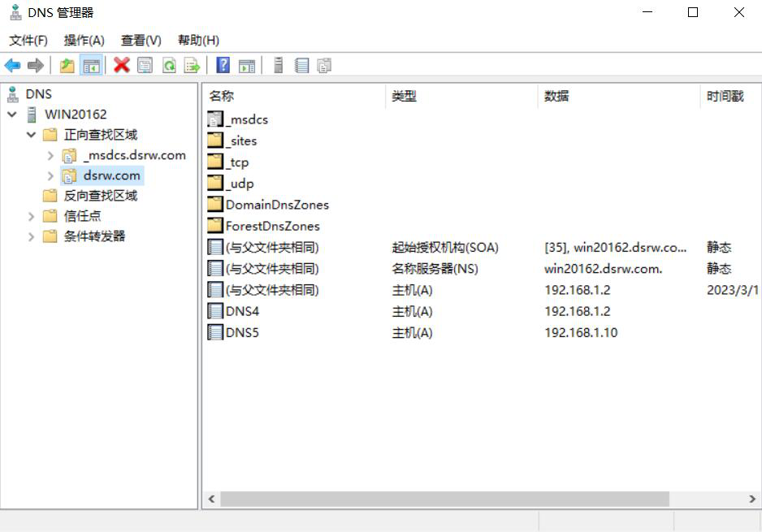The width and height of the screenshot is (762, 532).
Task: Click the horizontal scrollbar thumb
Action: tap(444, 499)
